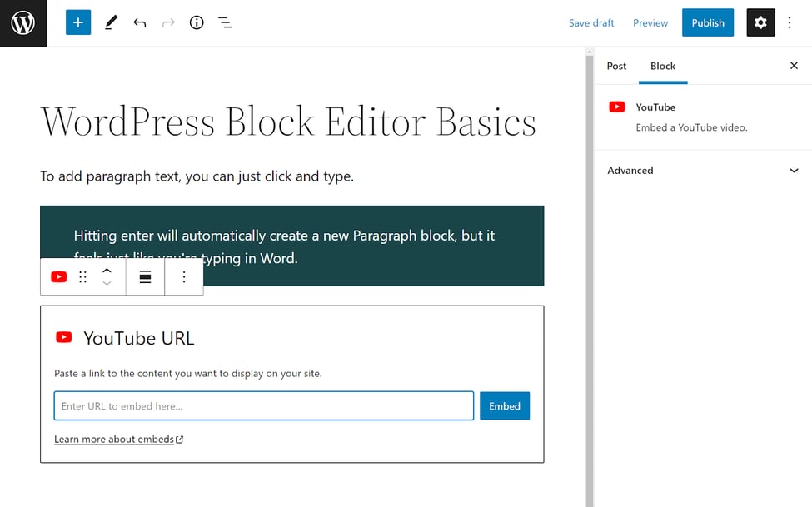Undo the last change
Screen dimensions: 812x507
coord(140,23)
